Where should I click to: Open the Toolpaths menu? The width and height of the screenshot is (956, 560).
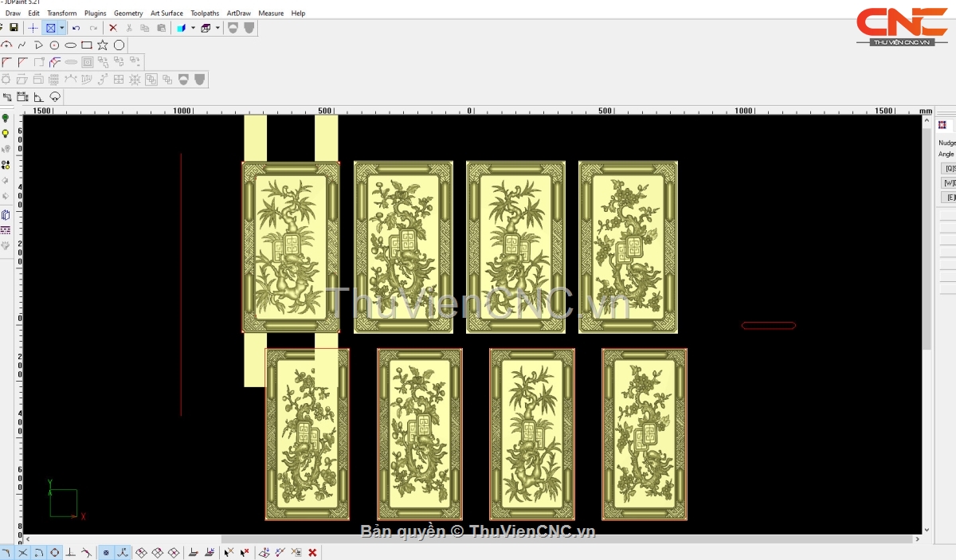[x=205, y=14]
